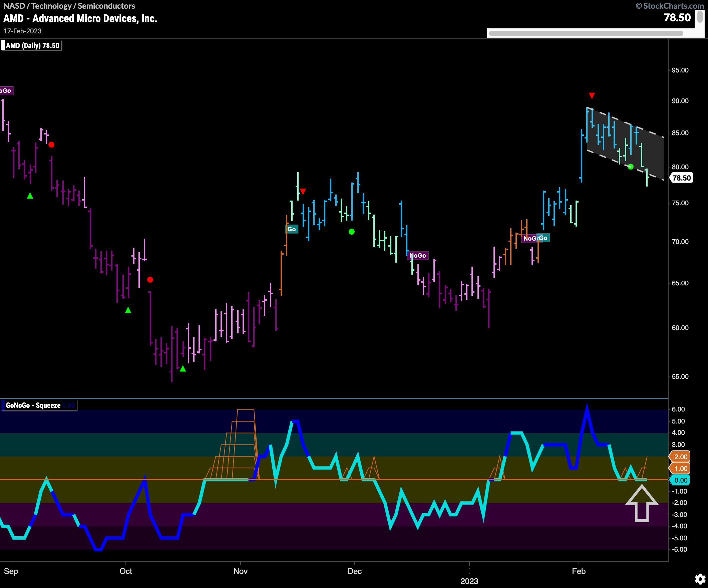
Task: Click the Dec month label on time axis
Action: pos(355,571)
